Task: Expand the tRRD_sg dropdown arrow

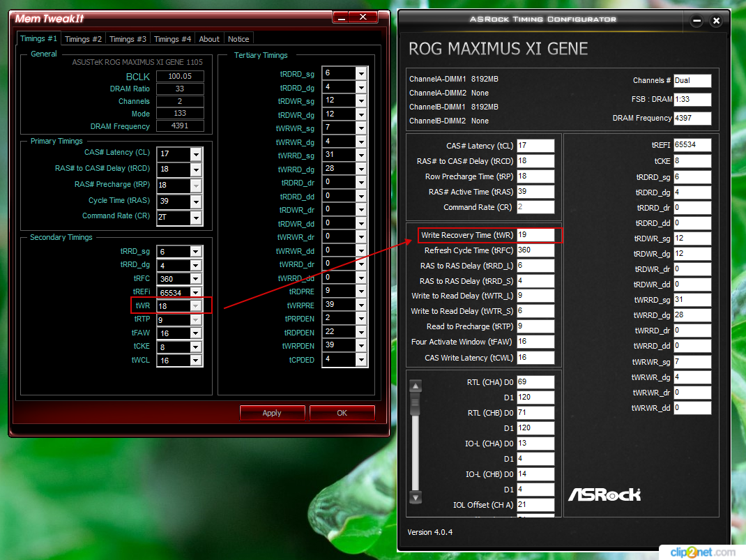Action: (195, 252)
